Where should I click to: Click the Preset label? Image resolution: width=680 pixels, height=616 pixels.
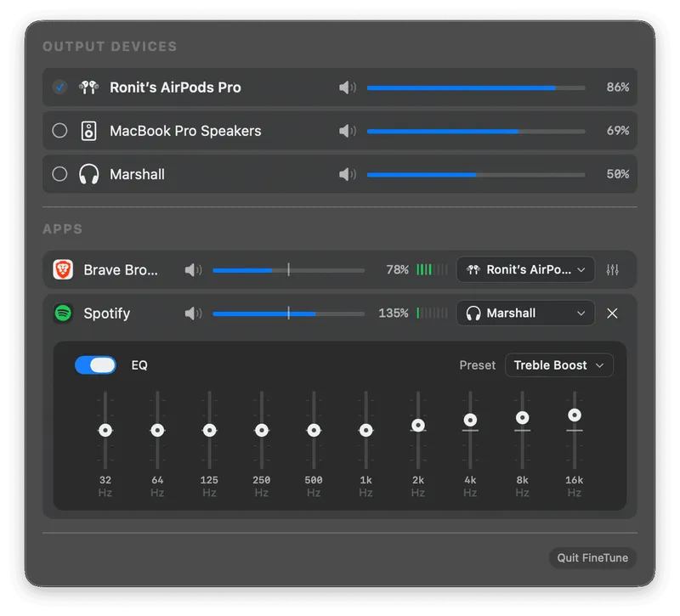click(x=477, y=365)
